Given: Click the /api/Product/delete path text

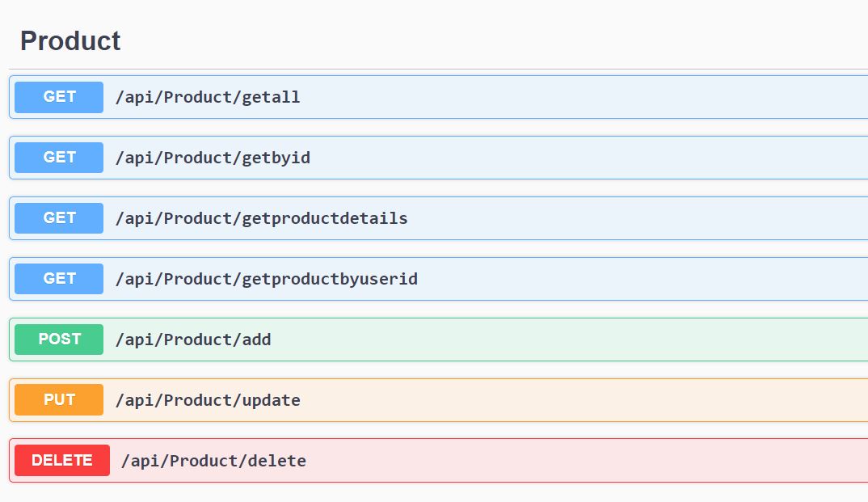Looking at the screenshot, I should [213, 460].
